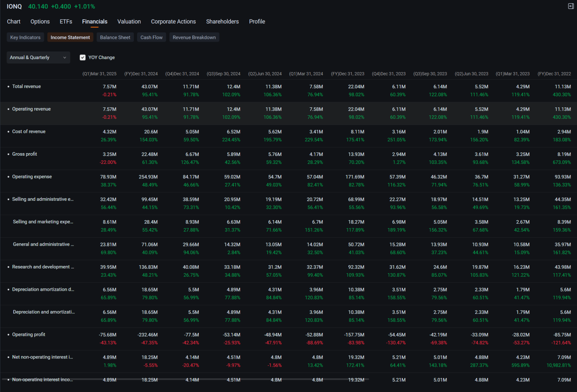Screen dimensions: 577x392
Task: Expand Net non-operating interest income row
Action: pyautogui.click(x=42, y=357)
